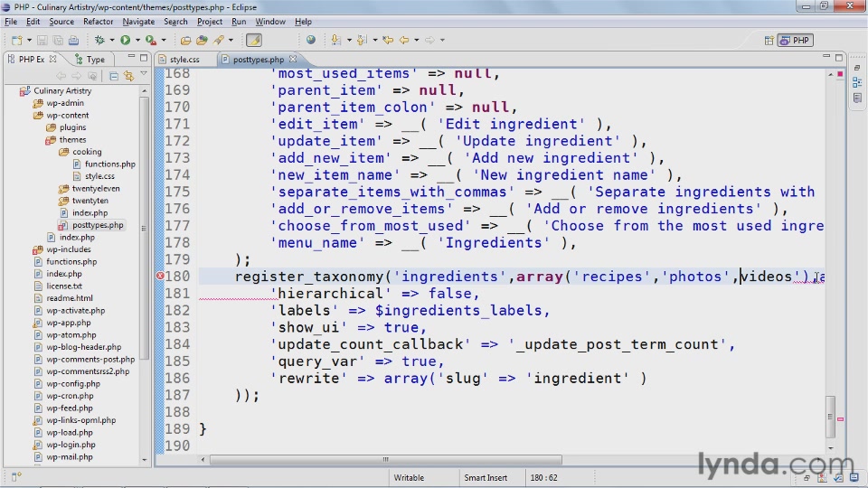The height and width of the screenshot is (488, 868).
Task: Open the External Tools dropdown arrow
Action: [x=164, y=41]
